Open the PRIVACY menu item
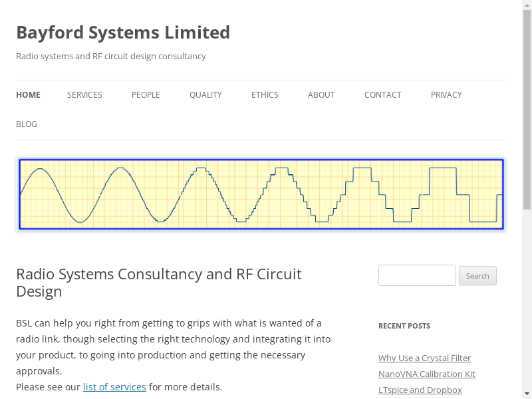This screenshot has width=532, height=399. point(446,94)
